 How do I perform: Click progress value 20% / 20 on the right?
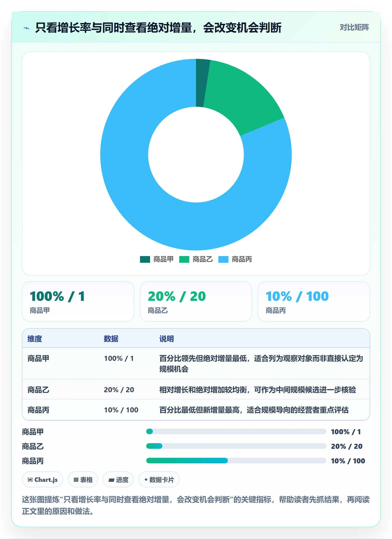click(x=347, y=446)
